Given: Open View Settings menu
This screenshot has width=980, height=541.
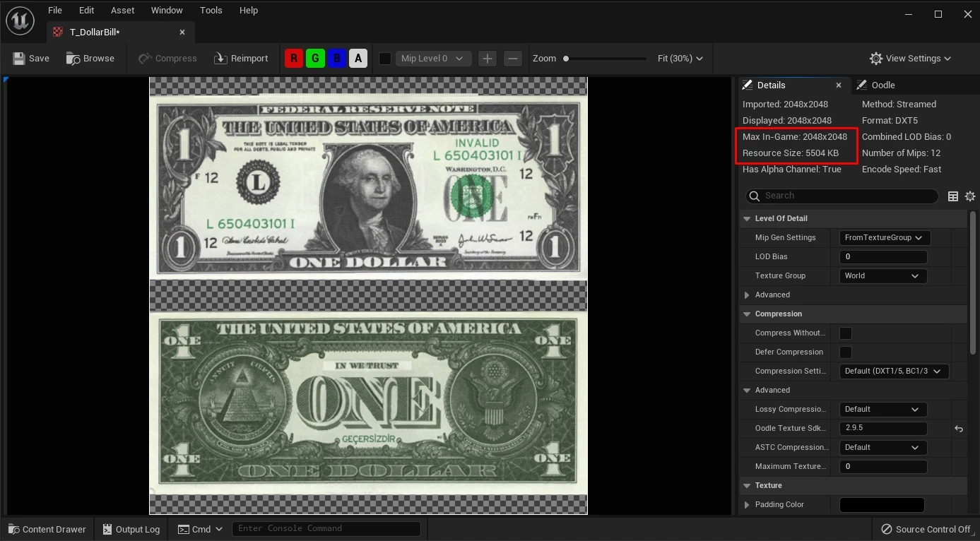Looking at the screenshot, I should (910, 59).
